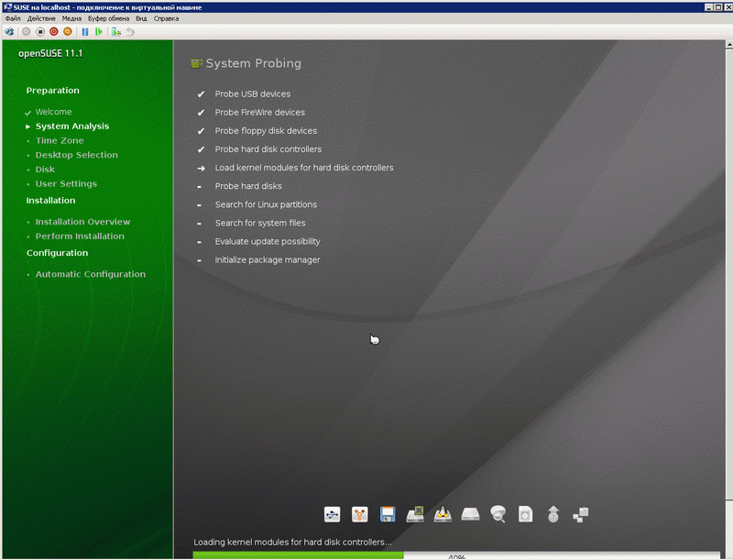Click the orange Save state toolbar icon
This screenshot has width=733, height=560.
pyautogui.click(x=68, y=31)
